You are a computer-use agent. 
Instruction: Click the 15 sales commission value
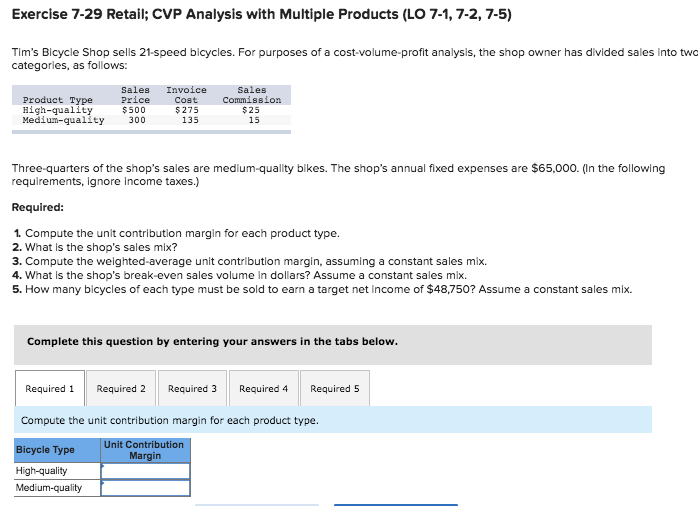pos(254,120)
